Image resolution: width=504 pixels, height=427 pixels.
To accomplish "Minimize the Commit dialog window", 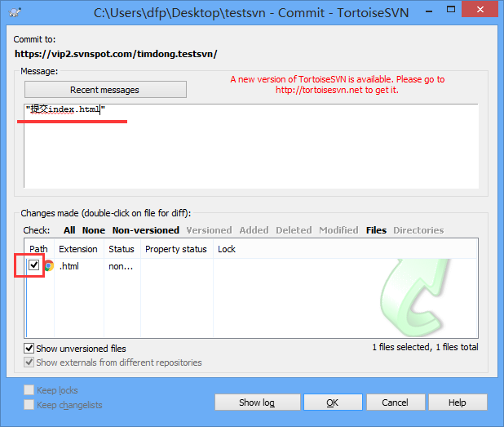I will click(429, 11).
